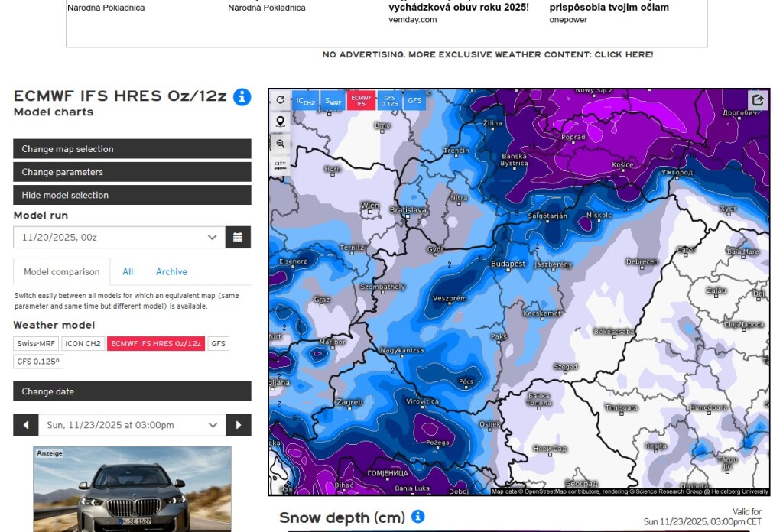Toggle city labels icon on map
783x532 pixels.
(280, 165)
